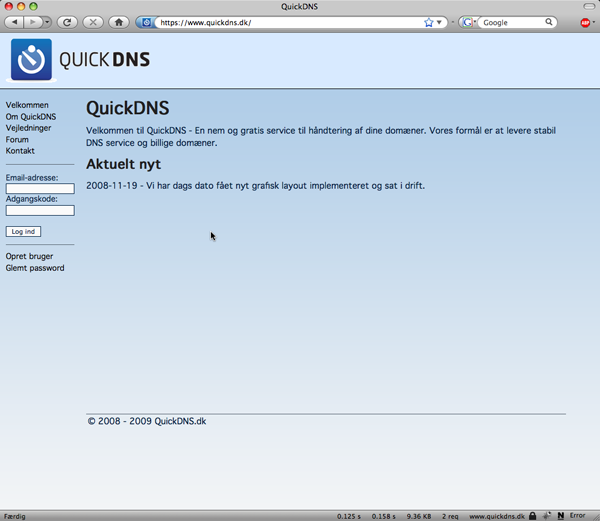600x521 pixels.
Task: Click the padlock security icon in status bar
Action: [532, 516]
